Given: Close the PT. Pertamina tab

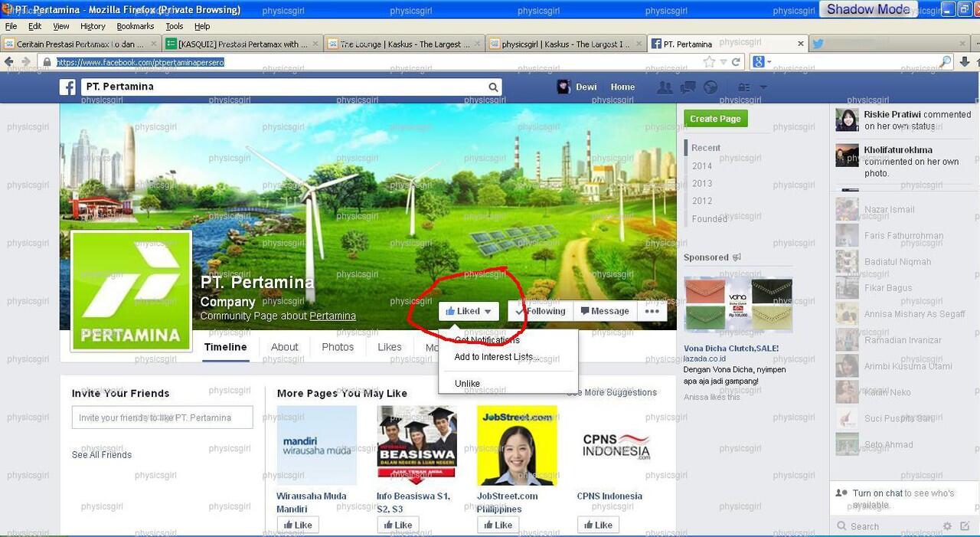Looking at the screenshot, I should point(801,44).
